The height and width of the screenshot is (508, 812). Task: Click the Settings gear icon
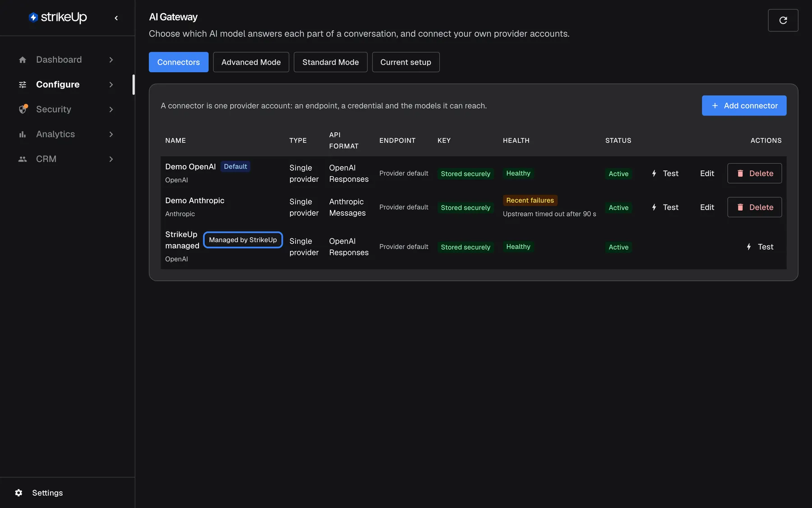18,493
